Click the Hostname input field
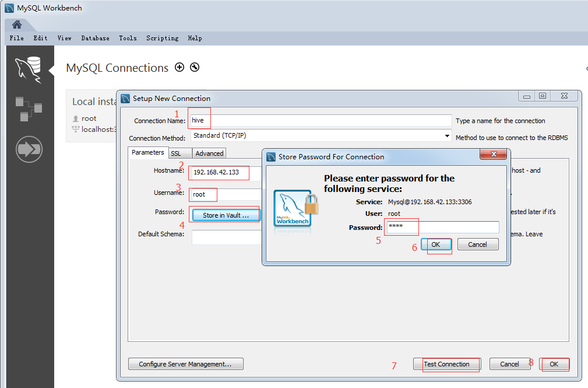Viewport: 588px width, 388px height. coord(224,173)
